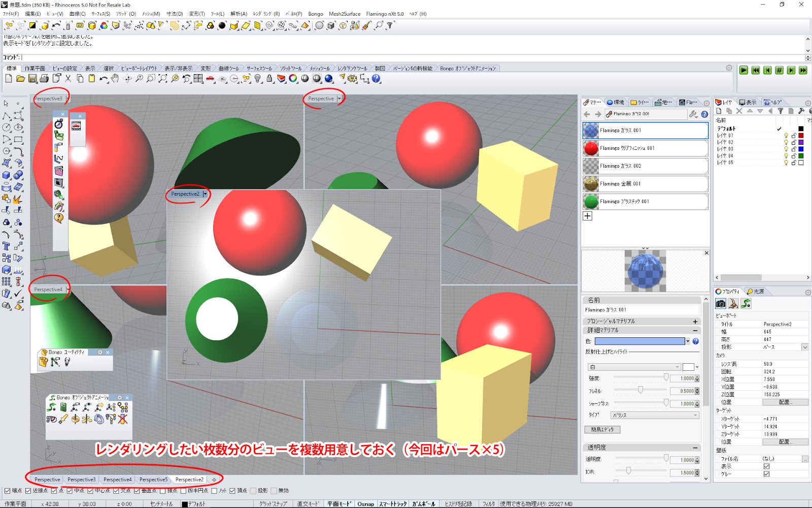Open the color wheel properties icon

[x=293, y=79]
